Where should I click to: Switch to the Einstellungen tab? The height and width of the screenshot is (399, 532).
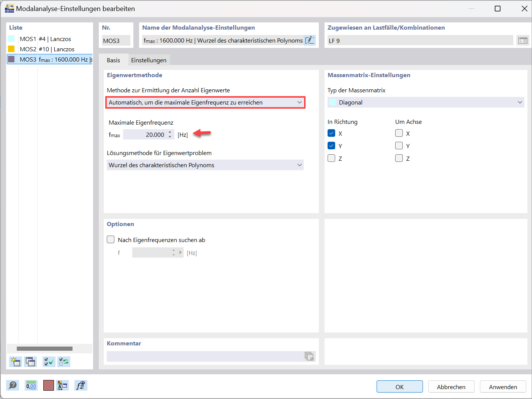[x=149, y=60]
